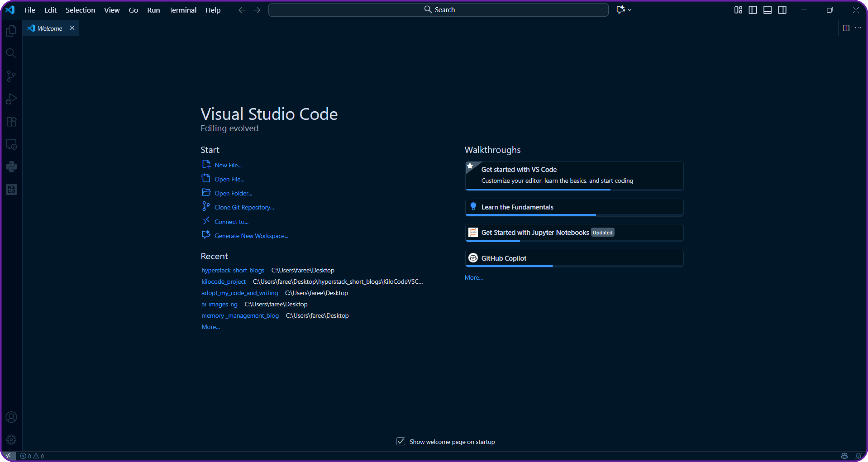Open the Search view in activity bar

(x=11, y=53)
